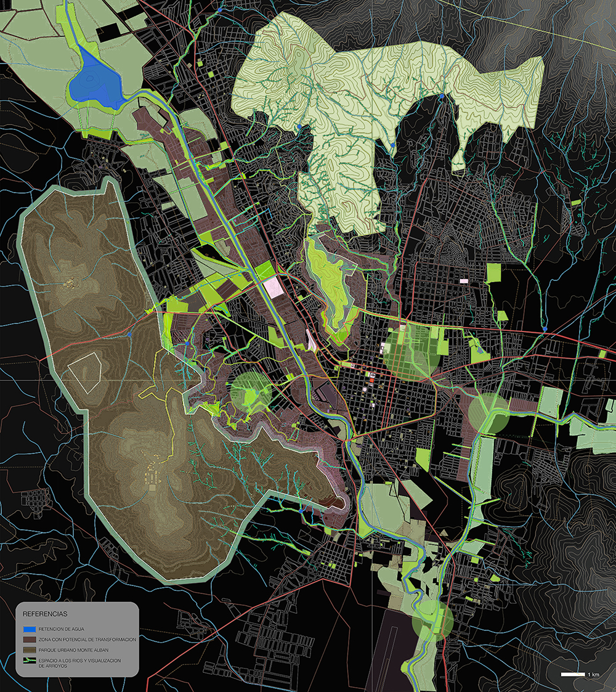
Task: Click ZONA CON POTENCIAL DE TRANSFORMACION label
Action: tap(87, 640)
